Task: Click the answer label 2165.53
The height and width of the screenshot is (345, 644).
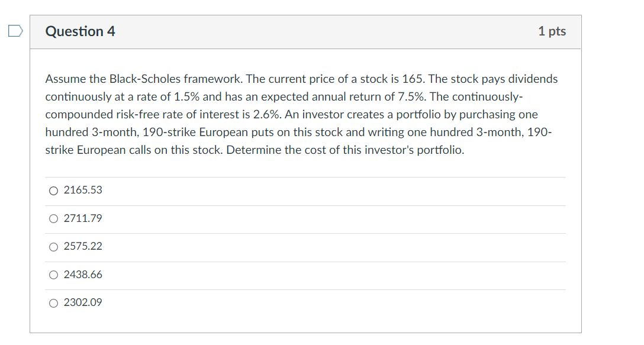Action: (x=83, y=191)
